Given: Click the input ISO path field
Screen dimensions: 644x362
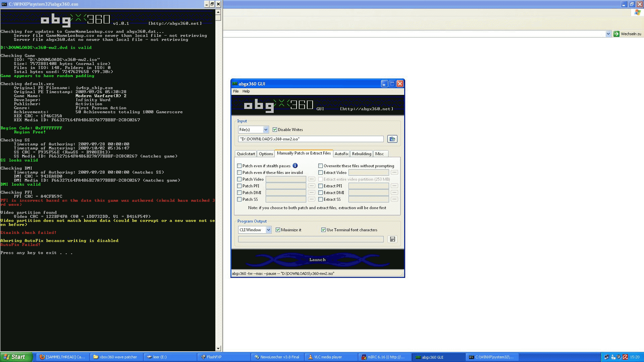Looking at the screenshot, I should [311, 139].
